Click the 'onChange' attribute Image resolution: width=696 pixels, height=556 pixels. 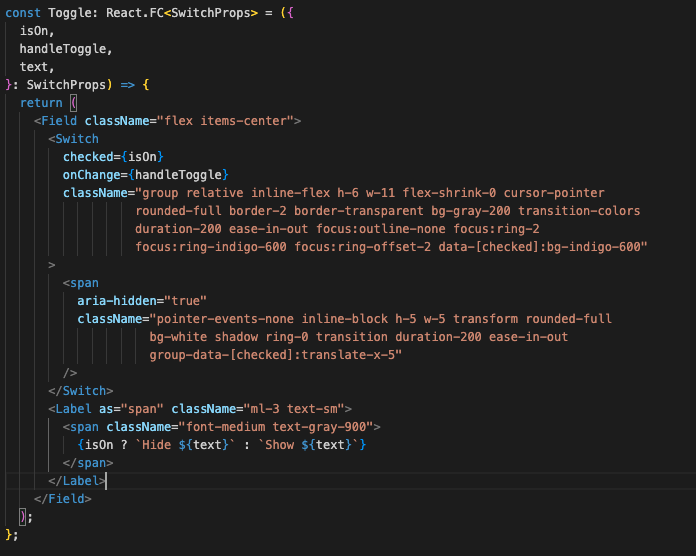(x=91, y=175)
